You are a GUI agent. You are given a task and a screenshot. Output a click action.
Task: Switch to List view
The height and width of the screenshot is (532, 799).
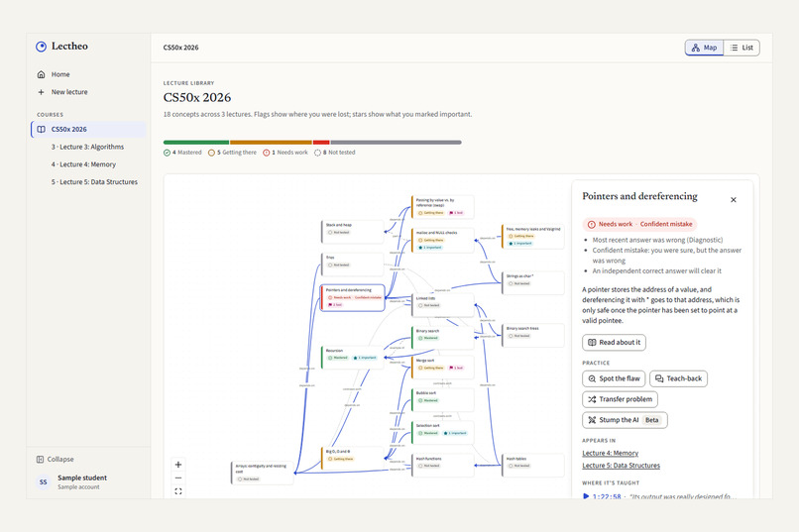click(x=742, y=48)
